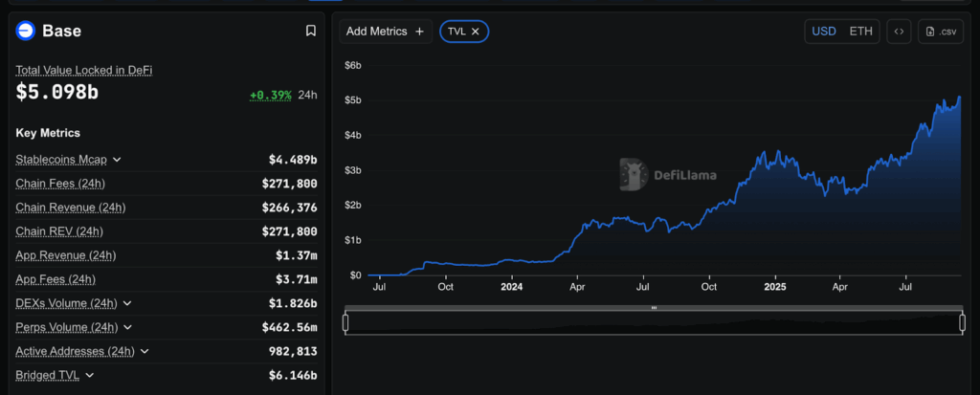Screen dimensions: 980x395
Task: Click the plus icon in Add Metrics
Action: [419, 32]
